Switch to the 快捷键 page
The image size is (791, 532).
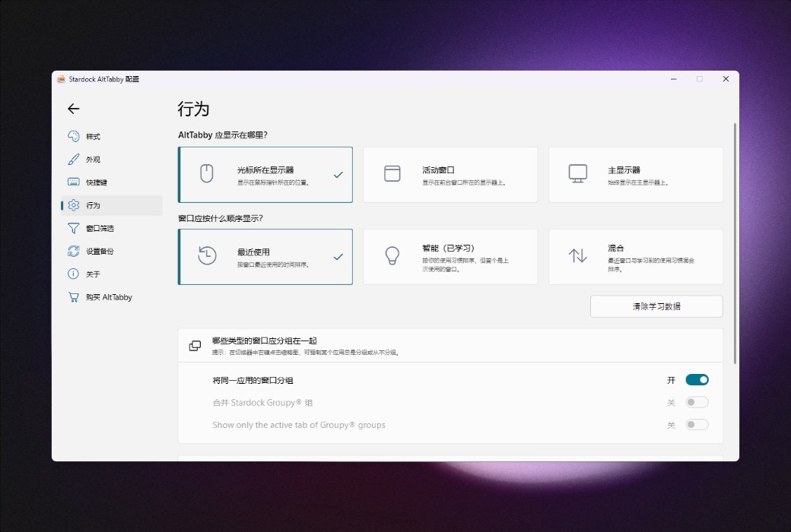click(112, 182)
